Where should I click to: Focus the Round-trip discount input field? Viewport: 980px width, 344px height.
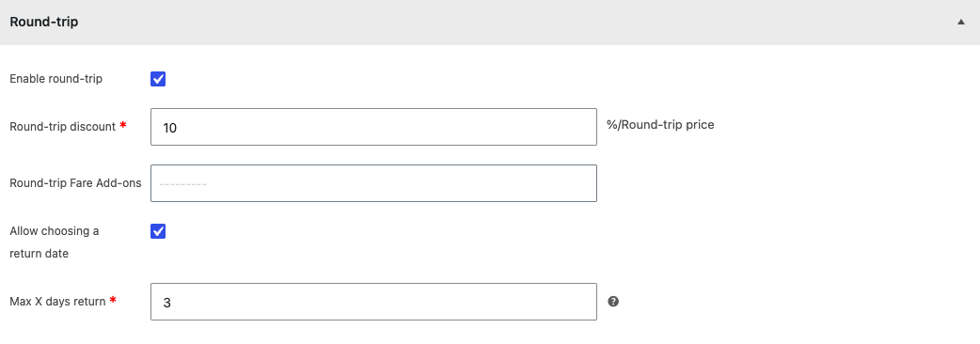[373, 128]
